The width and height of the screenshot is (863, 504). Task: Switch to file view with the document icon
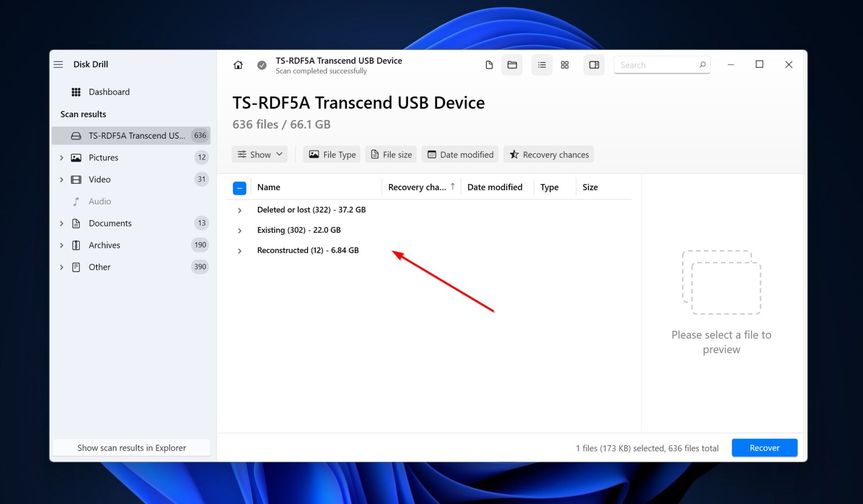[x=489, y=65]
